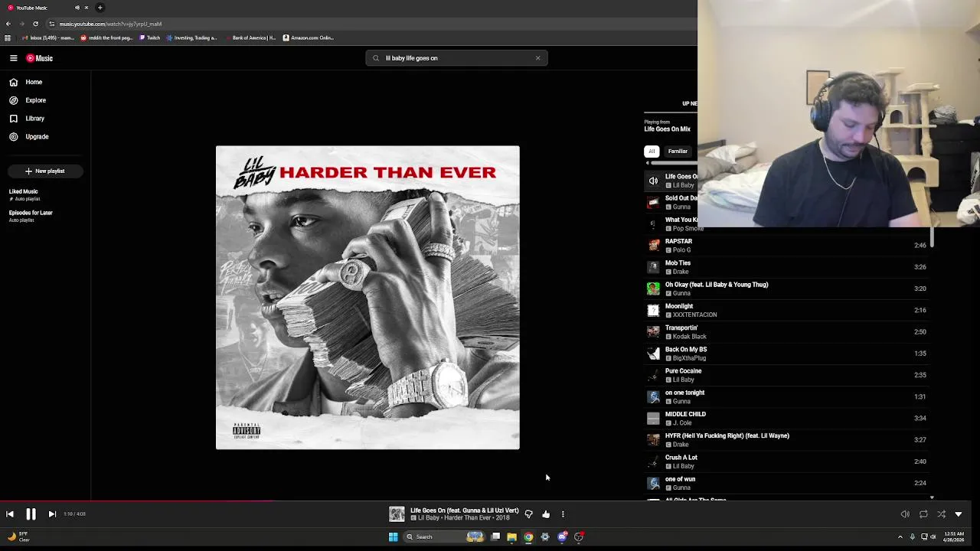Screen dimensions: 980x551
Task: Reload the browser page
Action: pos(35,24)
